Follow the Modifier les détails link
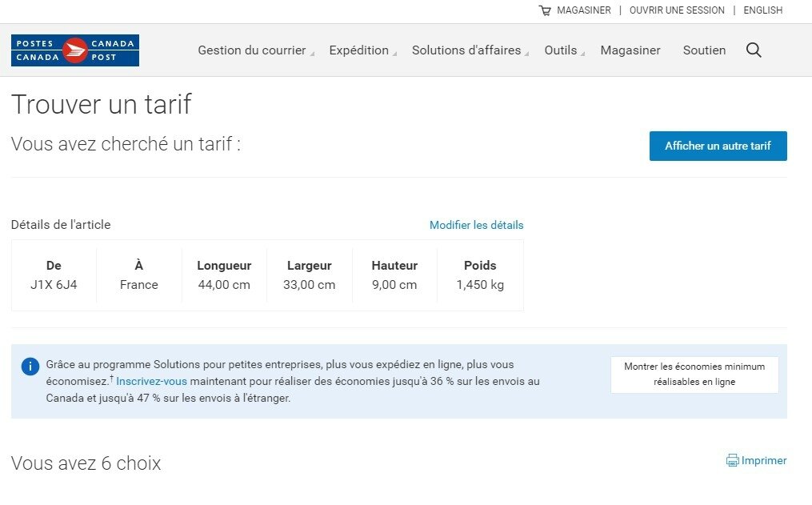Image resolution: width=812 pixels, height=505 pixels. click(477, 226)
